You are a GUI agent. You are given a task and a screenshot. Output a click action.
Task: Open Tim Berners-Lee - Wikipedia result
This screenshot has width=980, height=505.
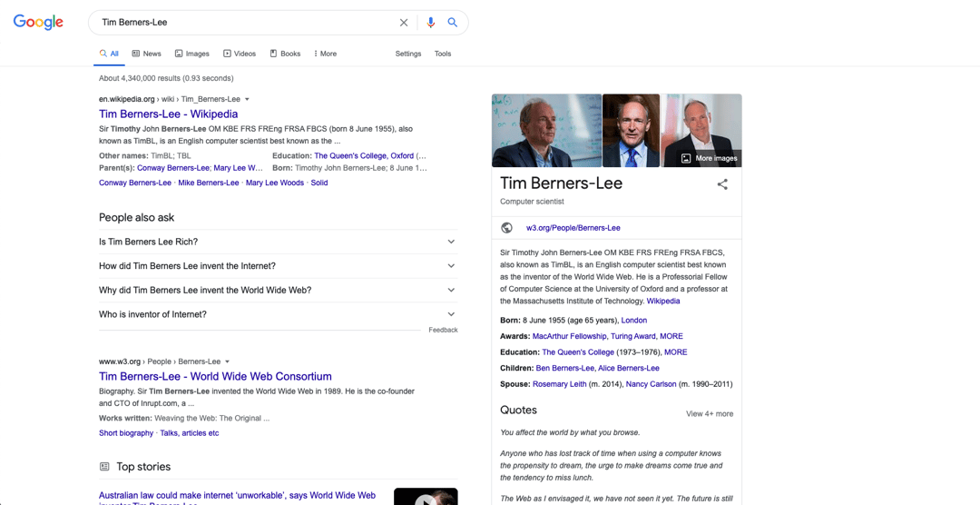tap(168, 114)
